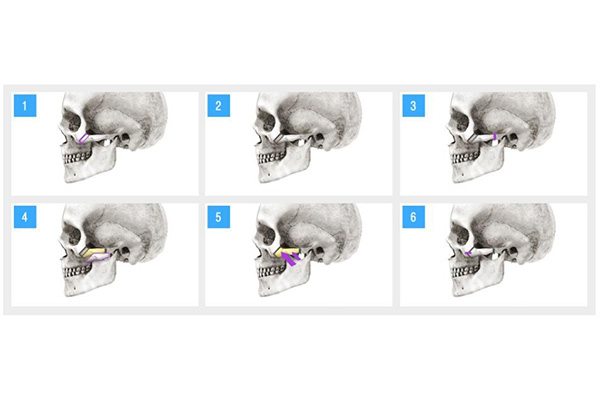Open the skull image in panel 1
This screenshot has width=600, height=400.
[114, 137]
